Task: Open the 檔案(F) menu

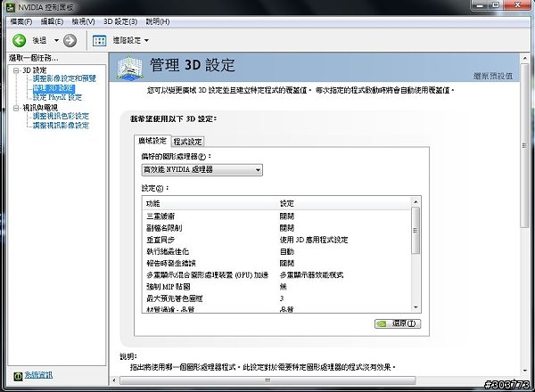Action: point(21,21)
